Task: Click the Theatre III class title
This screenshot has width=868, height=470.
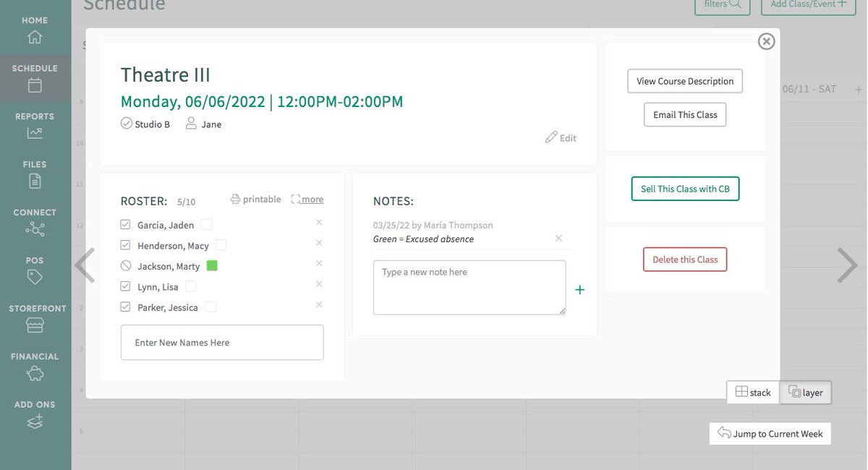Action: point(166,75)
